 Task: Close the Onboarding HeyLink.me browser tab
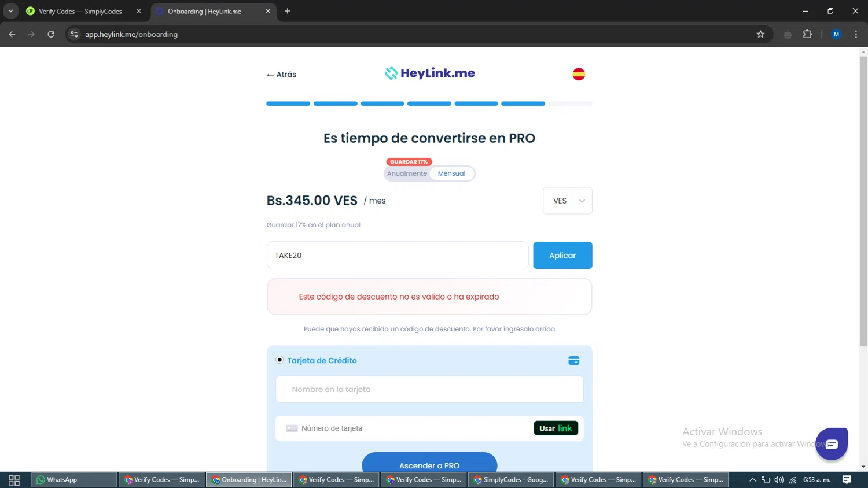click(268, 11)
